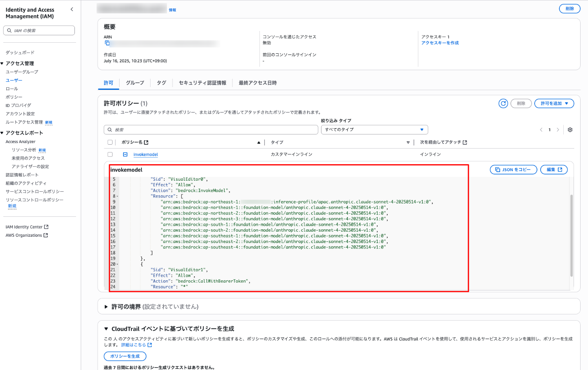Viewport: 588px width, 370px height.
Task: Collapse the アクセス管理 sidebar section
Action: (2, 63)
